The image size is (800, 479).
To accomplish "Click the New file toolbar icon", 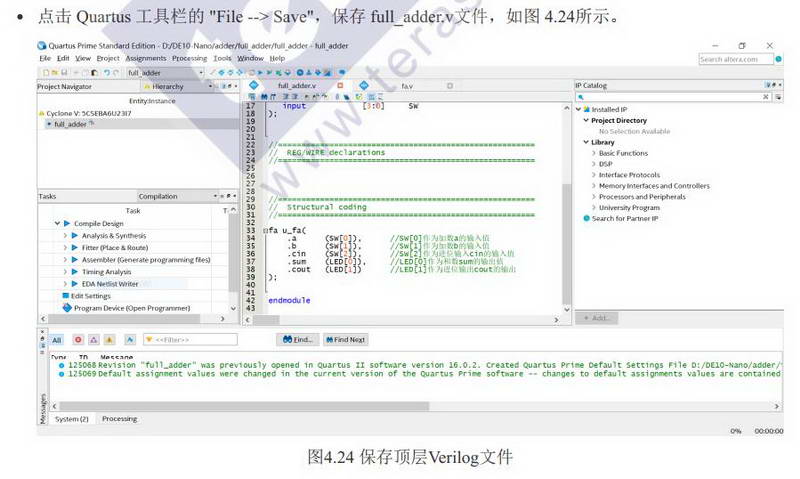I will click(46, 73).
